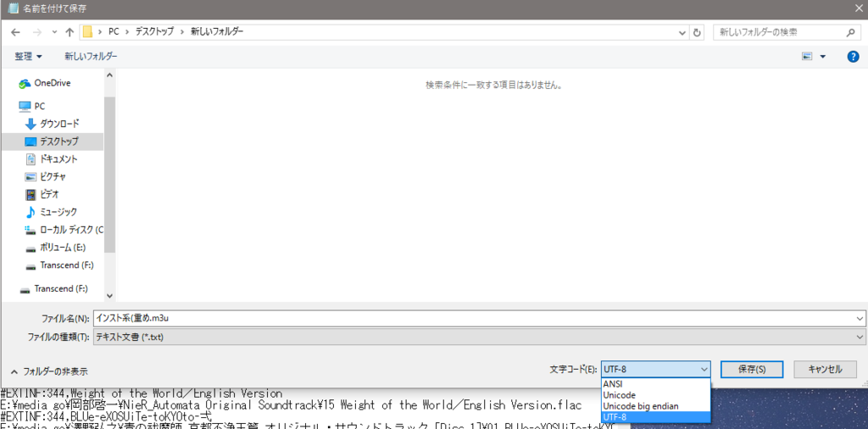
Task: Select デスクトップ in the address path
Action: coord(155,32)
